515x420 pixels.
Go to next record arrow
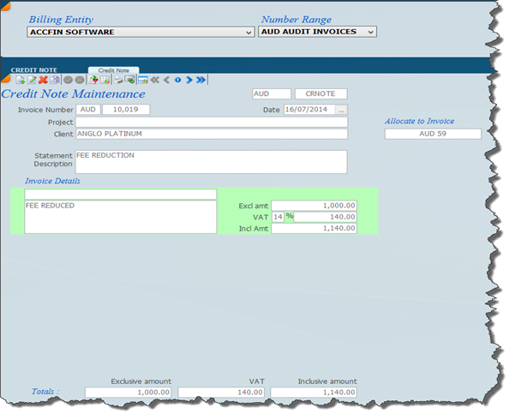click(x=189, y=80)
